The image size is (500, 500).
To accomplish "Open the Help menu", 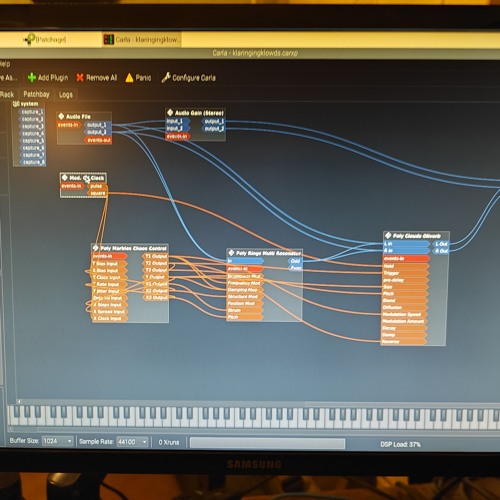I will coord(5,64).
